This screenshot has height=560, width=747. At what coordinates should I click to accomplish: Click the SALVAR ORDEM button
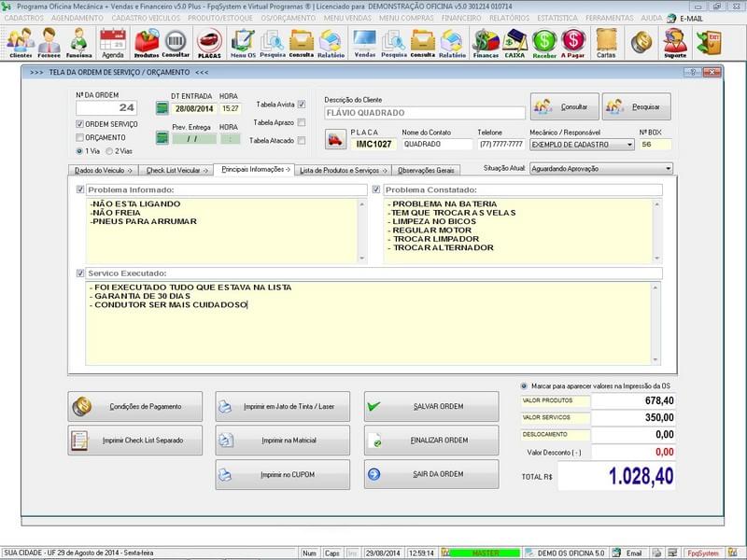click(429, 405)
